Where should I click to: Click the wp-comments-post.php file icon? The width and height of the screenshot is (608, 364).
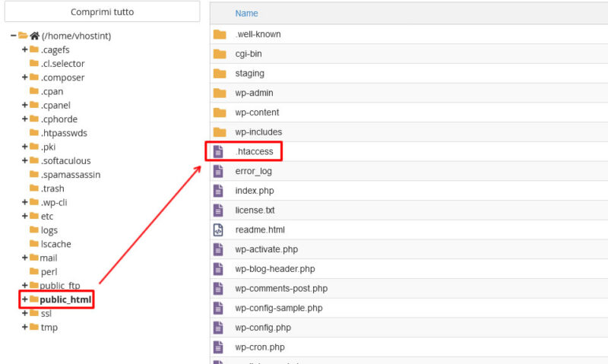click(x=218, y=289)
